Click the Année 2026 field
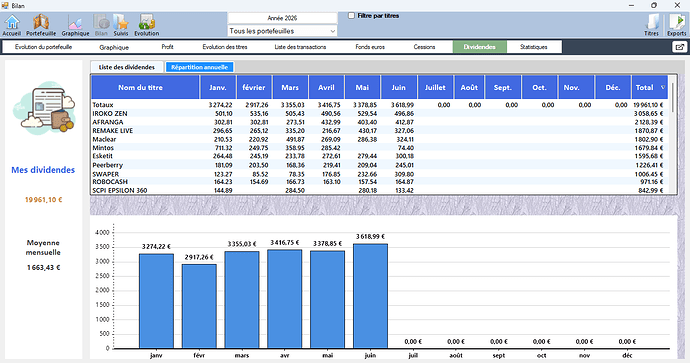Viewport: 690px width, 363px height. 282,18
